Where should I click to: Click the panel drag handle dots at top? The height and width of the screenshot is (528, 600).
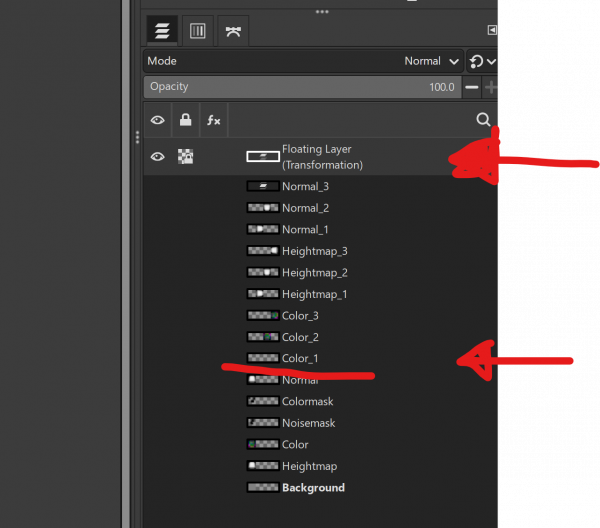[x=322, y=12]
